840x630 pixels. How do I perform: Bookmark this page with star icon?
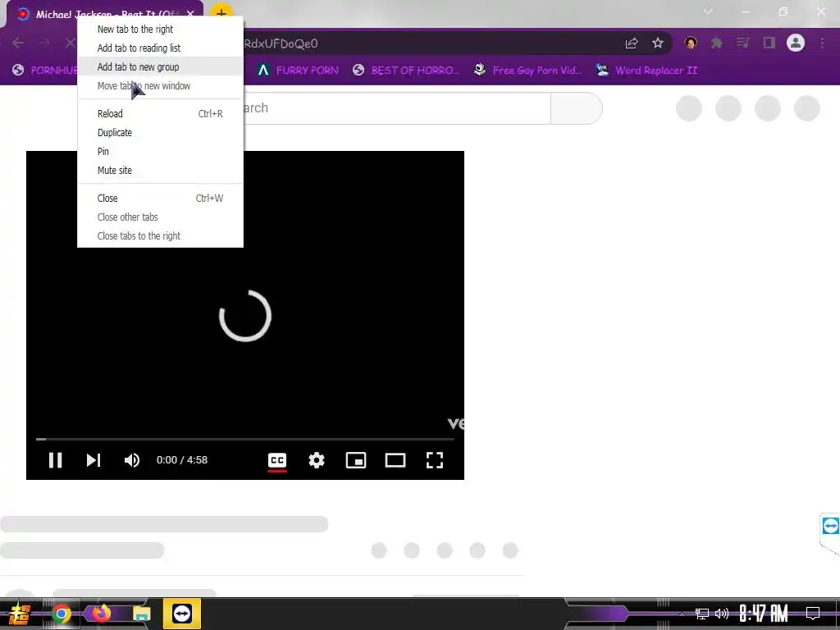[658, 43]
